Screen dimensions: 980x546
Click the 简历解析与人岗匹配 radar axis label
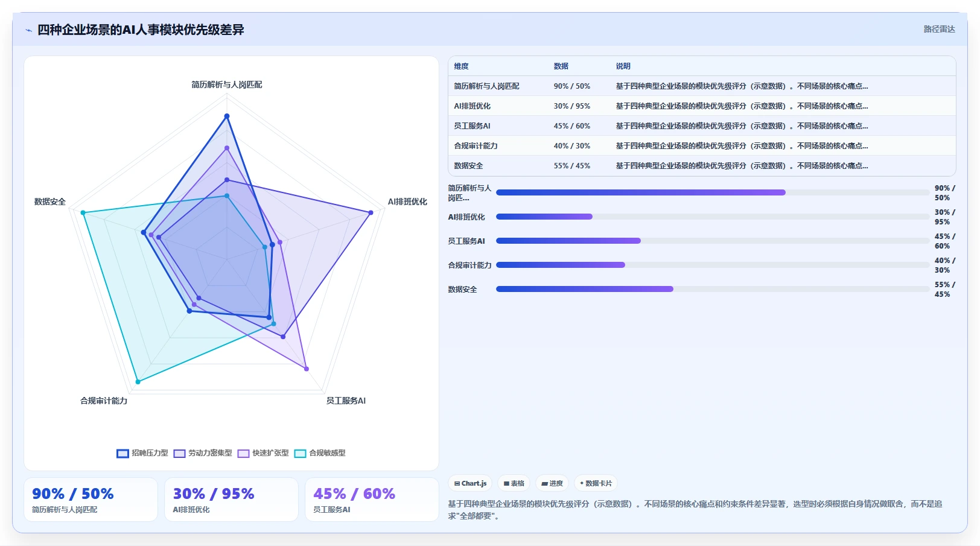click(227, 84)
